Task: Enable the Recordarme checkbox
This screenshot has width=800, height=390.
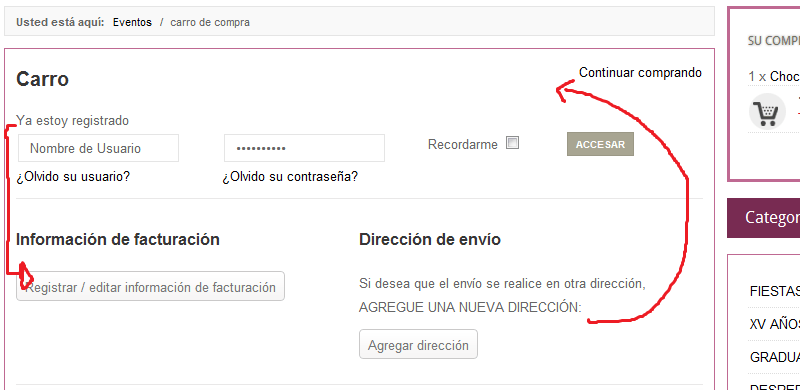Action: click(512, 143)
